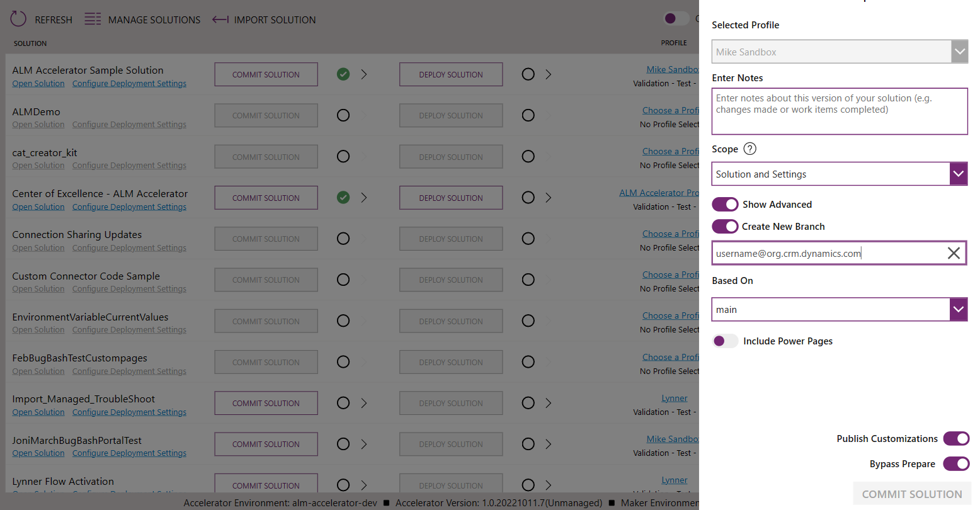Click the Refresh icon in the toolbar
Image resolution: width=980 pixels, height=510 pixels.
(18, 18)
